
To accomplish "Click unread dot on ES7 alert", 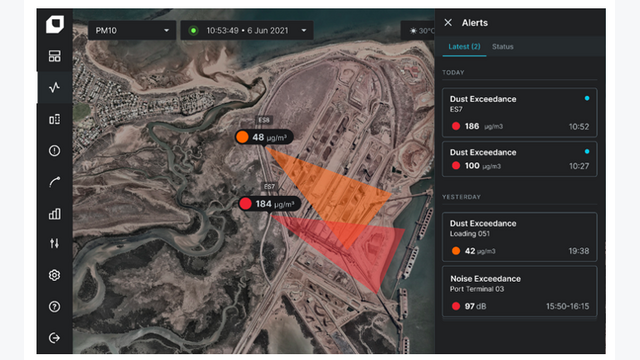I will [587, 98].
